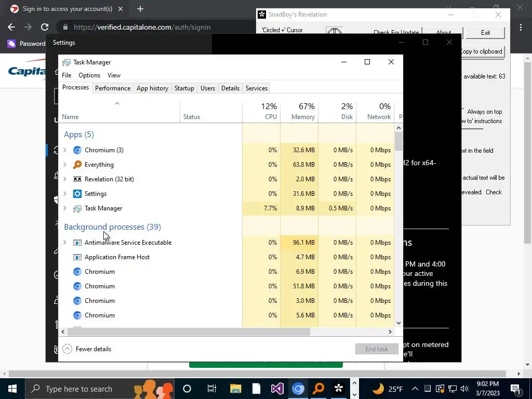Click the Everything magnifier icon in process list

point(77,165)
